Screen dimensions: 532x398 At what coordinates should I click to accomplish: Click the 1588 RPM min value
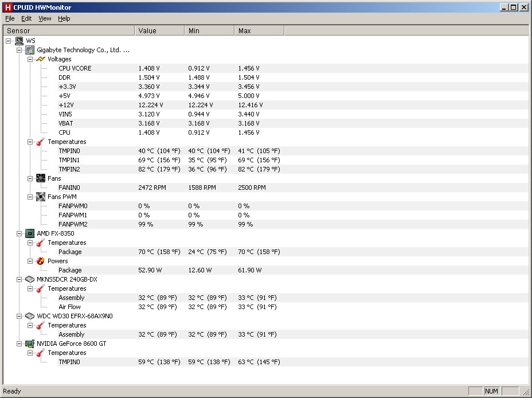pos(202,188)
